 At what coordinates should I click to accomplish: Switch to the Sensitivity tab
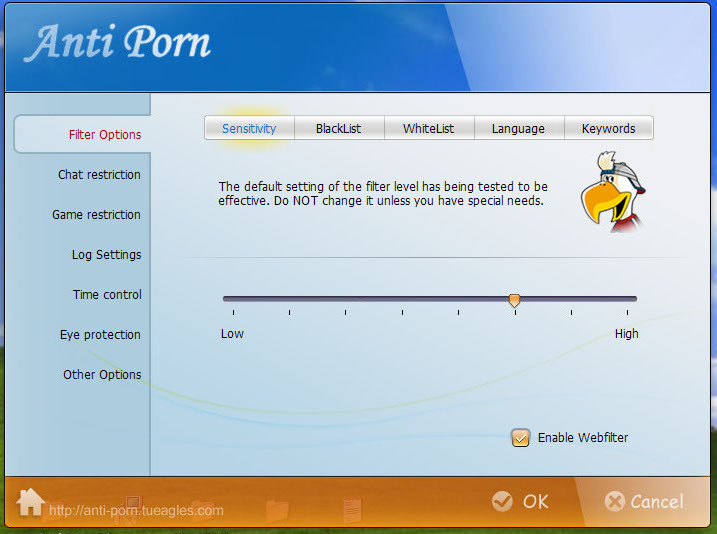tap(249, 128)
